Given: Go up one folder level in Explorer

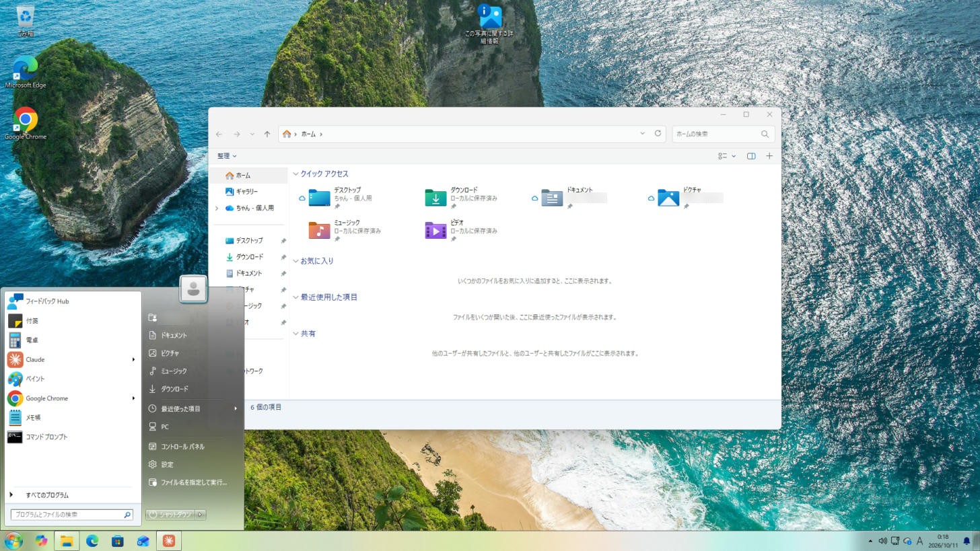Looking at the screenshot, I should click(x=267, y=134).
